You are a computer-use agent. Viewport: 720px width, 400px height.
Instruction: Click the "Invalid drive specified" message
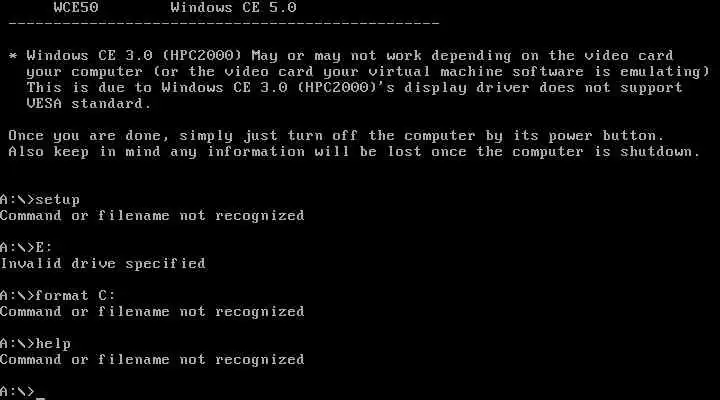(x=103, y=264)
